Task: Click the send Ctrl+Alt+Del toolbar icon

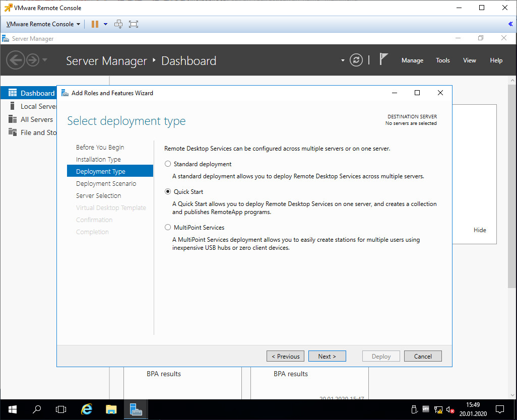Action: click(x=118, y=24)
